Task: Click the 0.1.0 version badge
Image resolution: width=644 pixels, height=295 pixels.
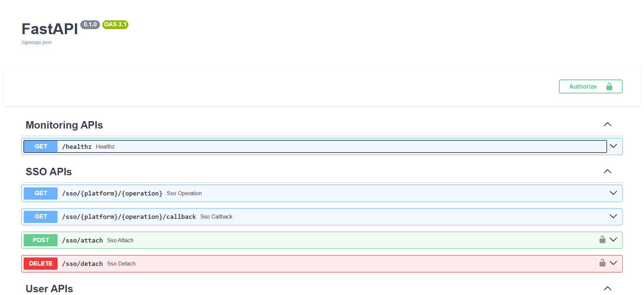Action: click(90, 24)
